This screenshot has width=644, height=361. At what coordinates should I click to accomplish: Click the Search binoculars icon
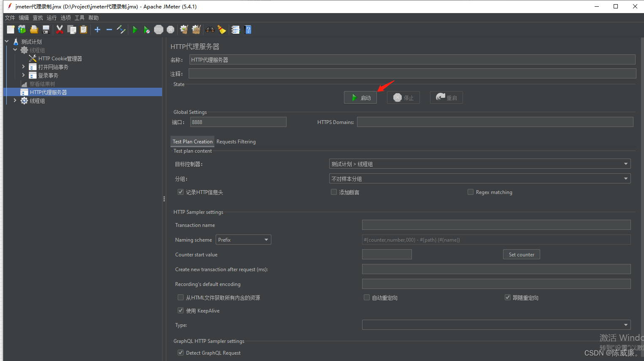tap(210, 30)
